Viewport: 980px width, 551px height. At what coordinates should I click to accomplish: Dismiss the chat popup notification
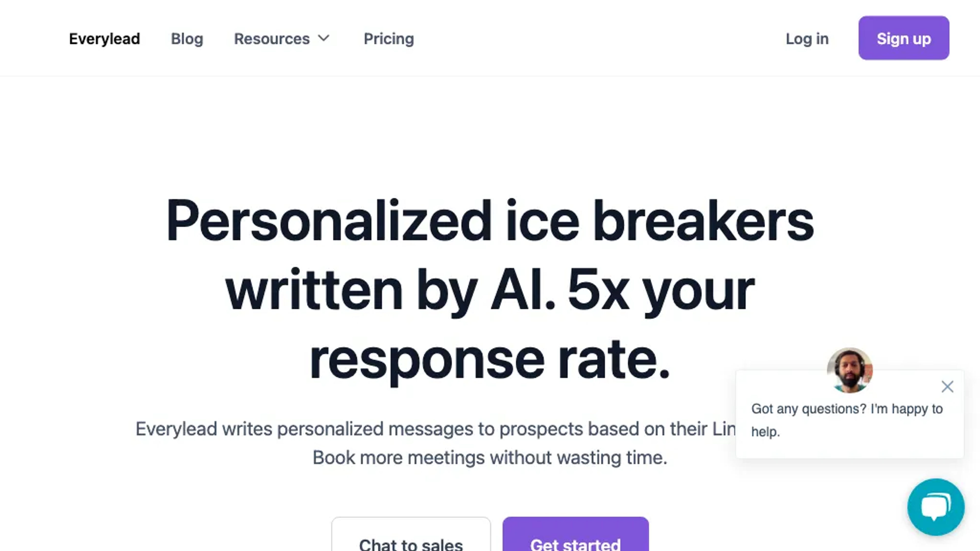point(947,386)
